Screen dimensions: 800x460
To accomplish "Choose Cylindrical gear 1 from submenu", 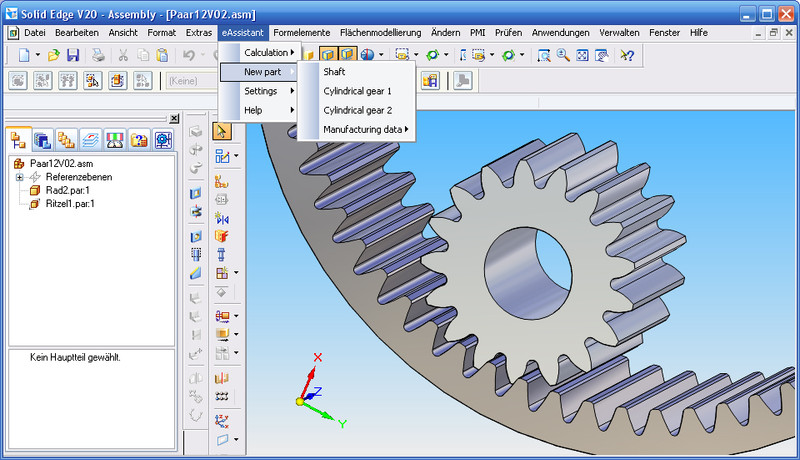I will point(357,91).
